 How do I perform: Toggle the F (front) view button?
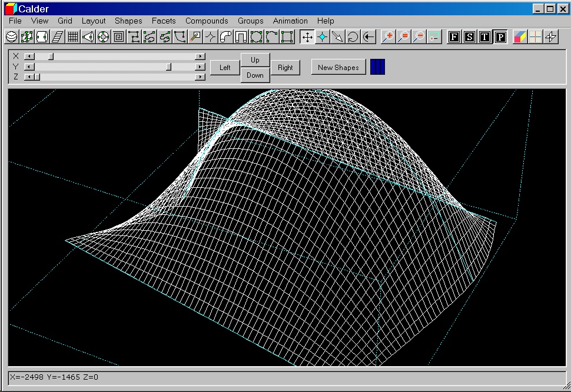[454, 37]
